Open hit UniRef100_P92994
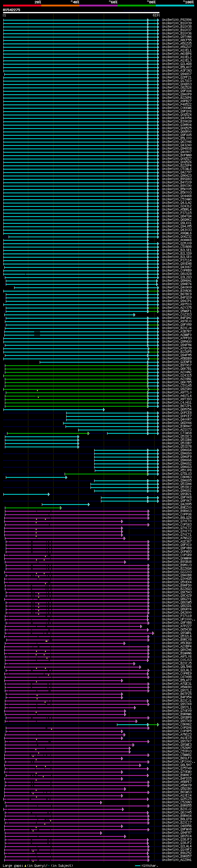197x868 pixels. (x=177, y=20)
